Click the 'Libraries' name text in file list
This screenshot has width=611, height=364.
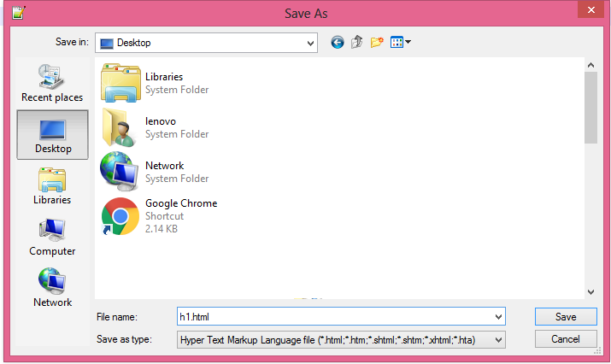coord(164,77)
